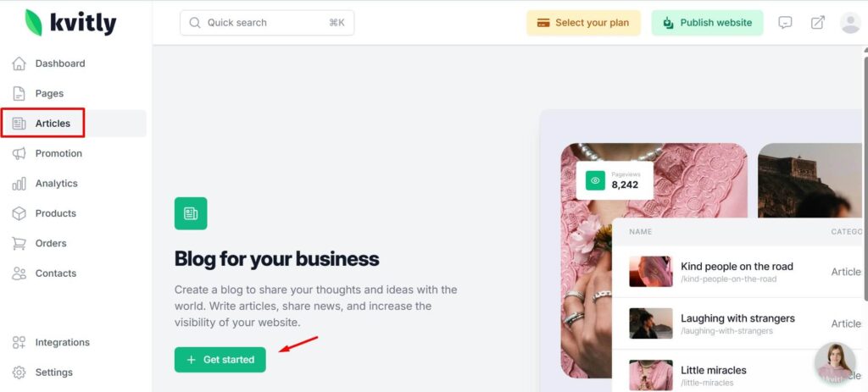Click the green blog article icon
Screen dimensions: 868x392
pyautogui.click(x=191, y=213)
